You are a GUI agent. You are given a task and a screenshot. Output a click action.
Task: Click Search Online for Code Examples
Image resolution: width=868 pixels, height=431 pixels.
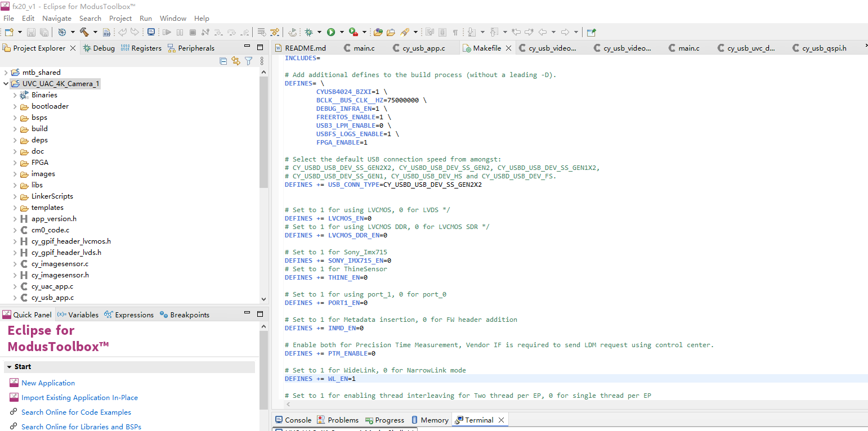tap(76, 412)
